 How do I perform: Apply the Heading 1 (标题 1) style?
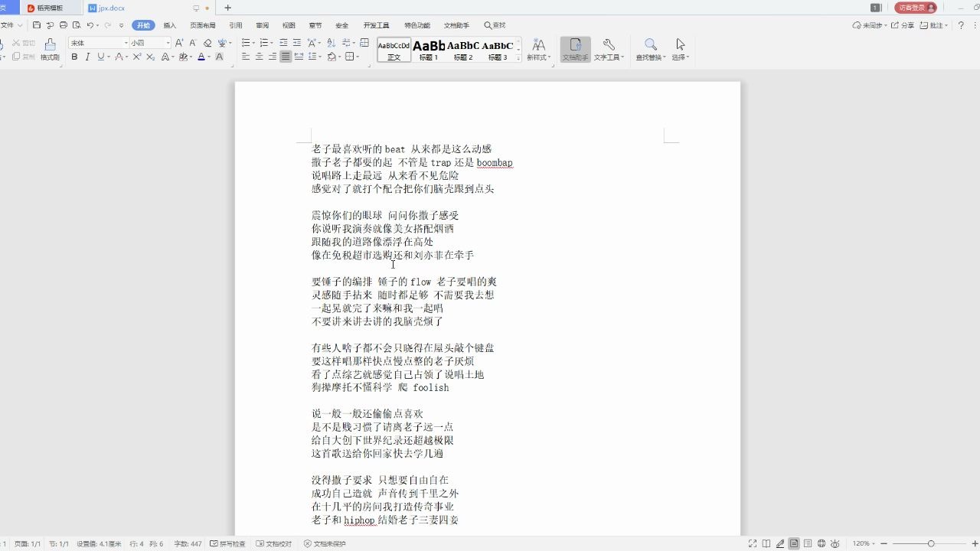pos(429,50)
